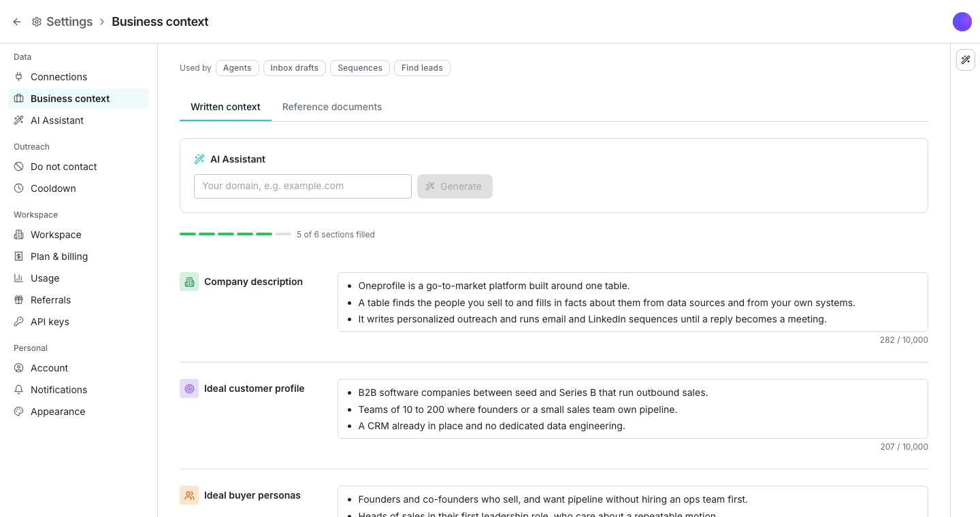This screenshot has width=980, height=517.
Task: Click the back arrow icon
Action: click(x=17, y=22)
